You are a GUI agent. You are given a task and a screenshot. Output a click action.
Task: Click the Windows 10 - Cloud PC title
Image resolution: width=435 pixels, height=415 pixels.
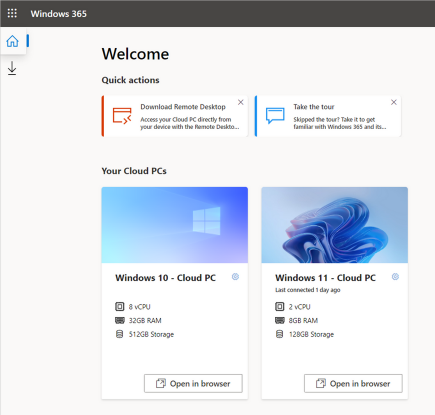(x=165, y=278)
